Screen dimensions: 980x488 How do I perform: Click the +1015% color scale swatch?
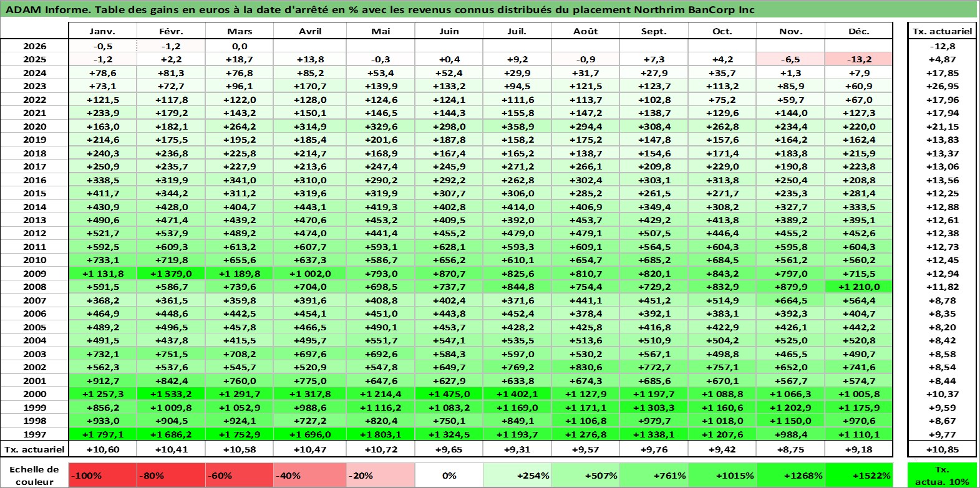coord(722,476)
